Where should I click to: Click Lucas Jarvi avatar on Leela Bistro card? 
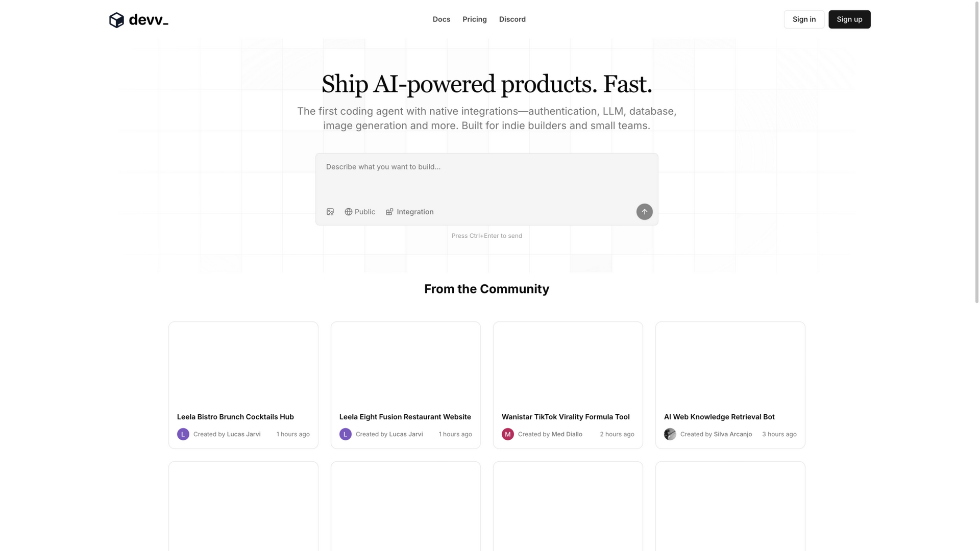(183, 434)
